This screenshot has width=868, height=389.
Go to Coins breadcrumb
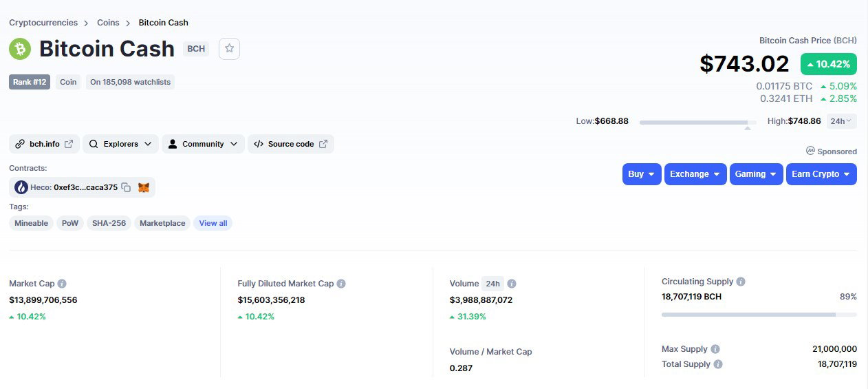point(108,23)
